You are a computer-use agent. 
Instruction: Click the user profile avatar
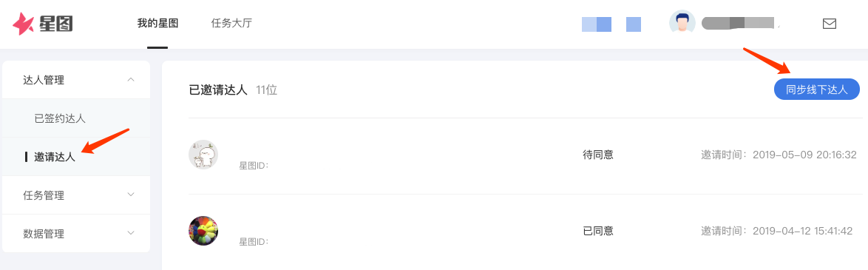(x=682, y=23)
